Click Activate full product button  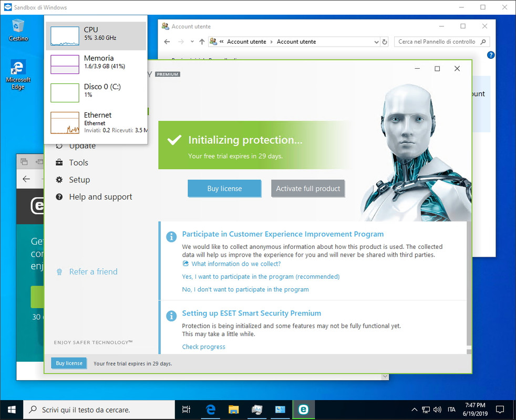pyautogui.click(x=308, y=188)
